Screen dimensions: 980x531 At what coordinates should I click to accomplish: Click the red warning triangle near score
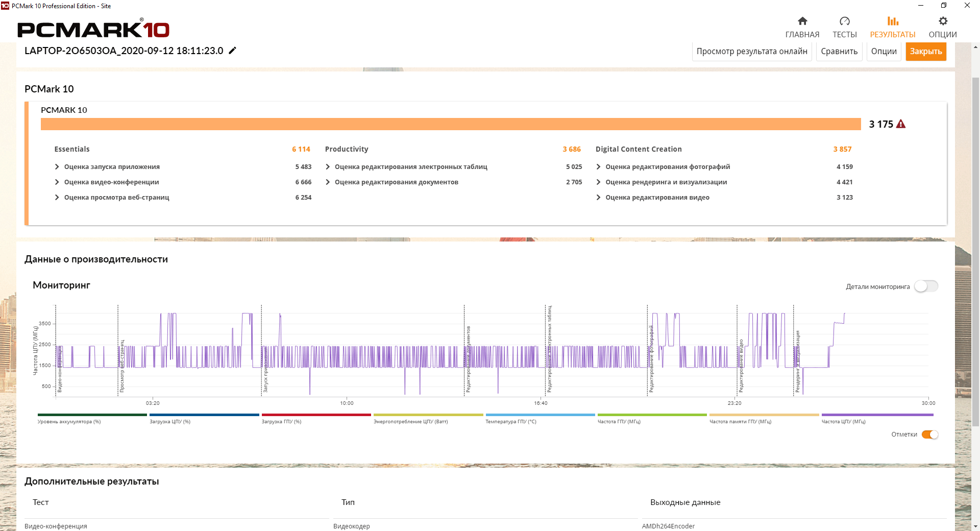coord(901,124)
